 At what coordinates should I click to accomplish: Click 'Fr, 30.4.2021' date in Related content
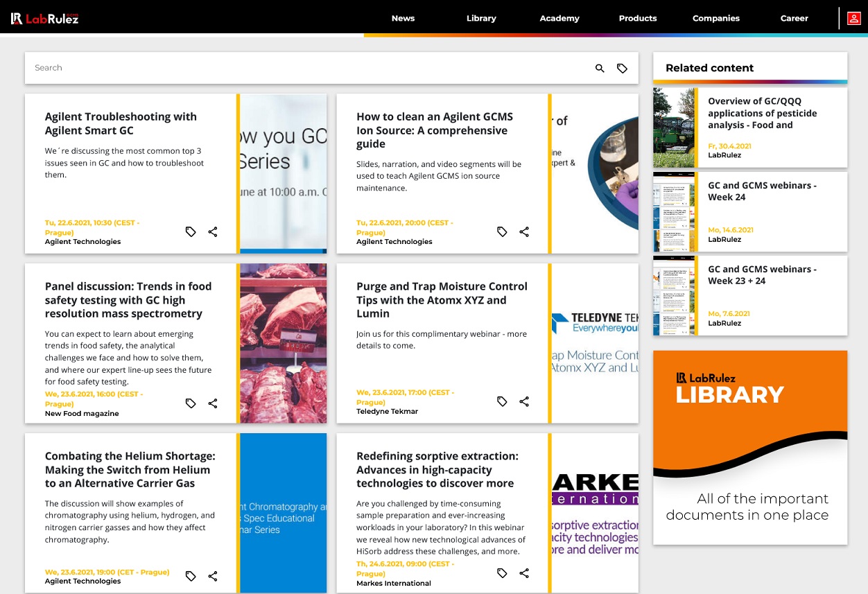point(729,146)
